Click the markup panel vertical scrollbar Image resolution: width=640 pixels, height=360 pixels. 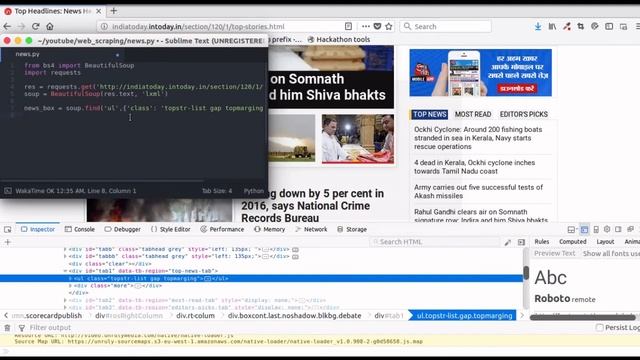point(526,273)
